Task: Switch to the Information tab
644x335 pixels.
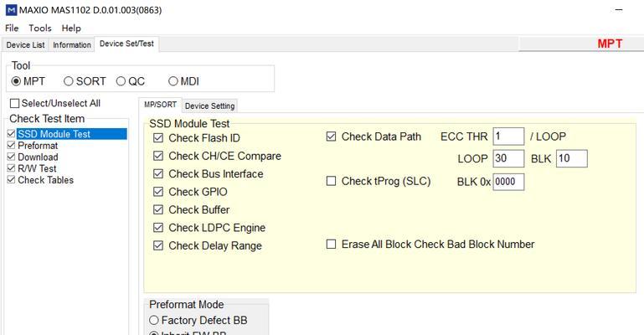Action: pyautogui.click(x=72, y=44)
